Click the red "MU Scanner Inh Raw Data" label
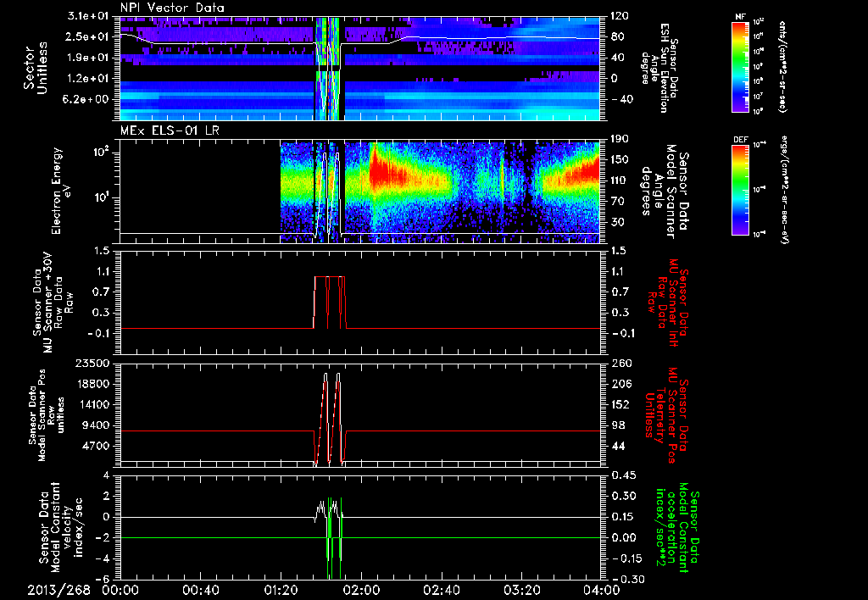This screenshot has height=600, width=868. [x=670, y=303]
